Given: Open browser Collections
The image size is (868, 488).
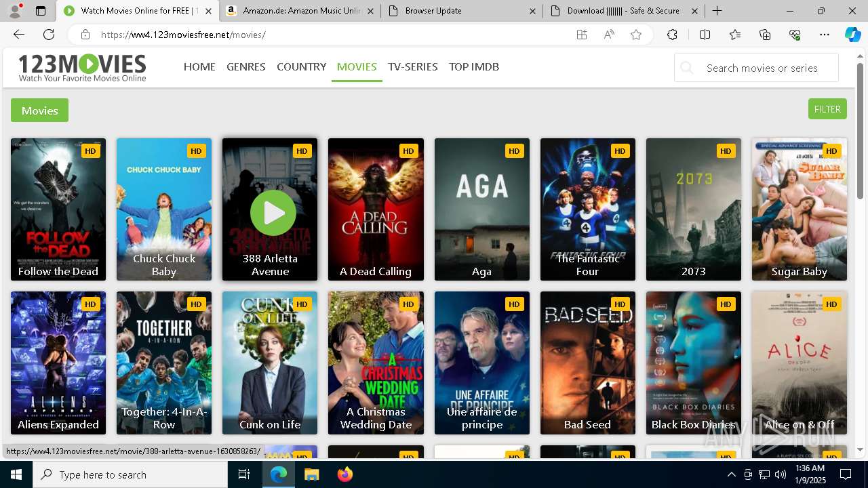Looking at the screenshot, I should pos(765,35).
